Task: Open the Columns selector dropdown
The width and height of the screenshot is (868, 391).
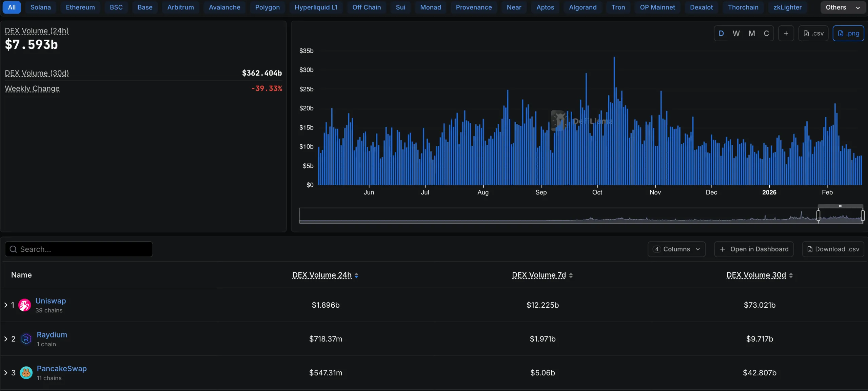Action: 676,249
